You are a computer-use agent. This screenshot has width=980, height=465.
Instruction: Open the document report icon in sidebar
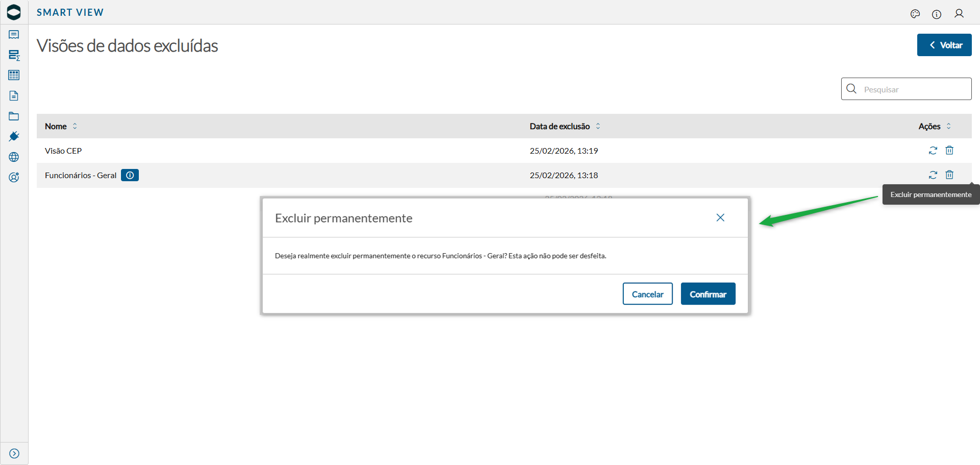point(14,96)
